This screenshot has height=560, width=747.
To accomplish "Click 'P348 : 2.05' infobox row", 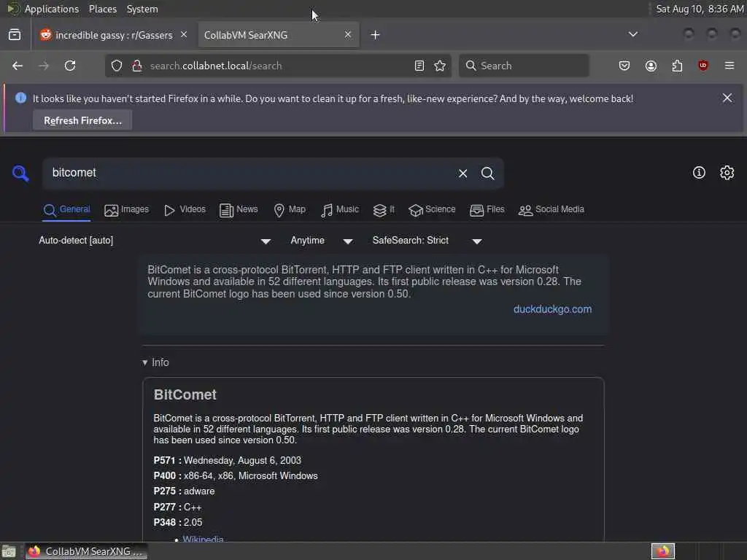I will click(x=178, y=522).
